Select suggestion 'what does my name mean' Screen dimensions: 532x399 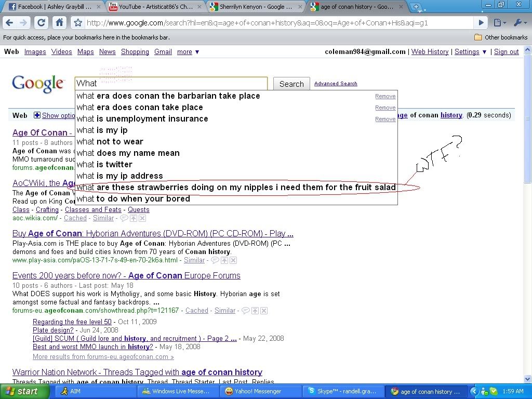click(x=236, y=153)
